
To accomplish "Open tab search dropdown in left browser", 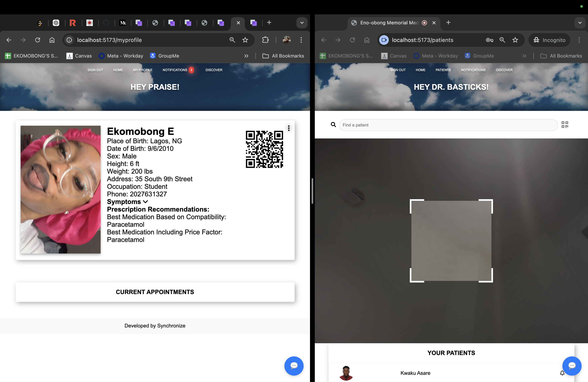I will pos(302,23).
